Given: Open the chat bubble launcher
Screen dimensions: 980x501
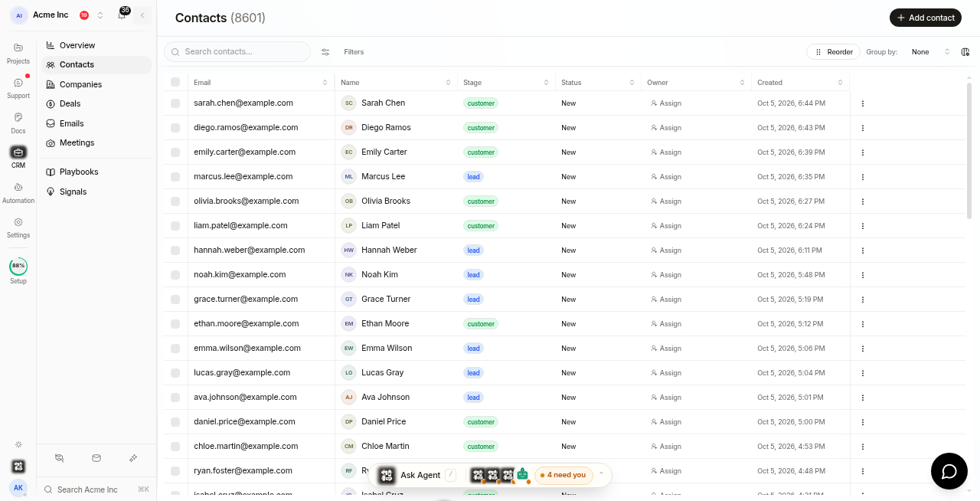Looking at the screenshot, I should [x=949, y=471].
